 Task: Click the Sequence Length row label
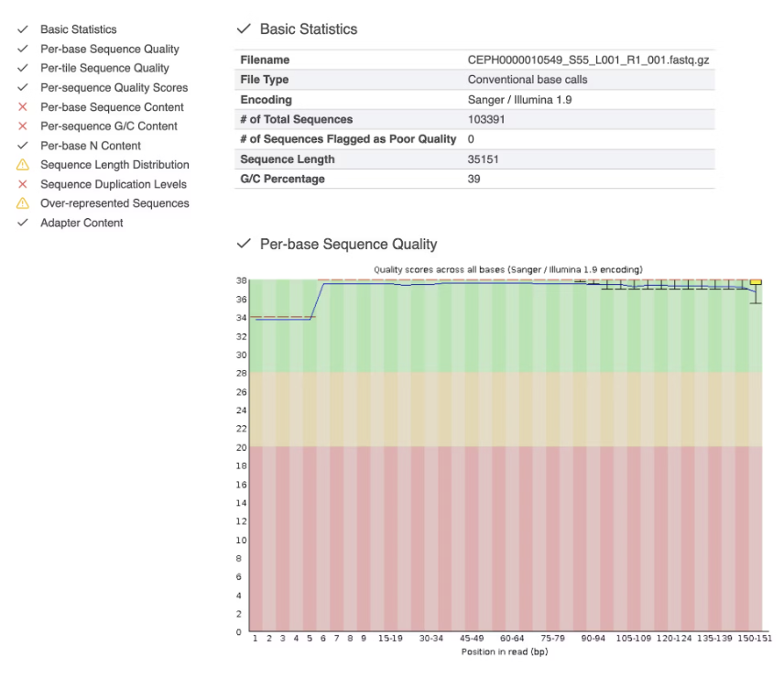[288, 159]
